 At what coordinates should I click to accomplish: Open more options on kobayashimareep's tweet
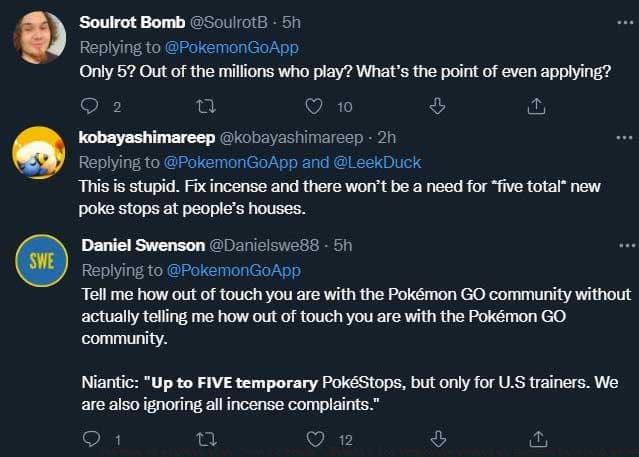[627, 135]
